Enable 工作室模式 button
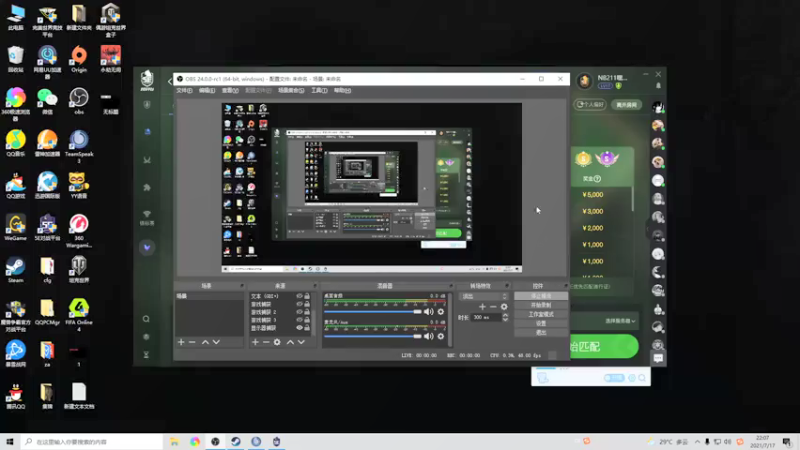 [x=541, y=314]
